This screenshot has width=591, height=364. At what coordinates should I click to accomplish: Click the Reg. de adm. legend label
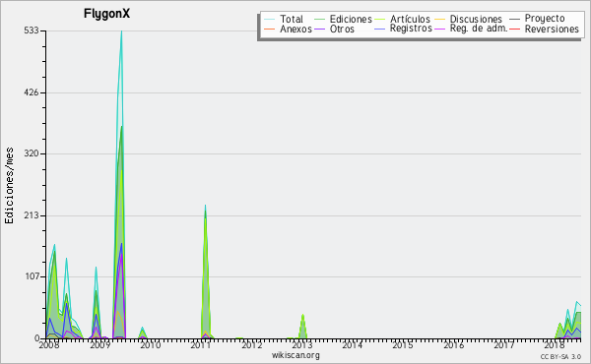click(x=479, y=29)
